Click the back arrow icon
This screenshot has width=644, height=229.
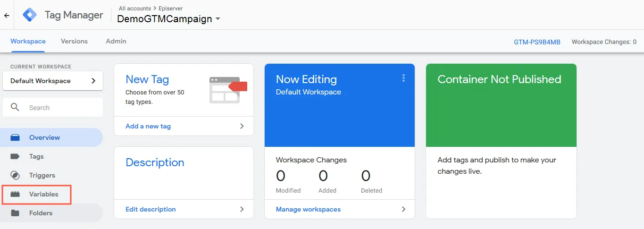tap(7, 15)
